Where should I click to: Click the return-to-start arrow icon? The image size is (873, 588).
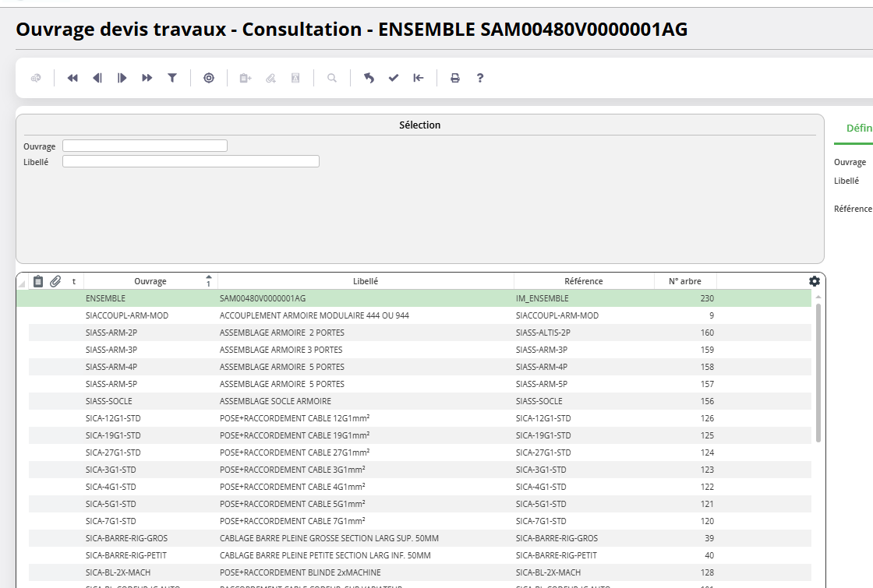pos(418,78)
